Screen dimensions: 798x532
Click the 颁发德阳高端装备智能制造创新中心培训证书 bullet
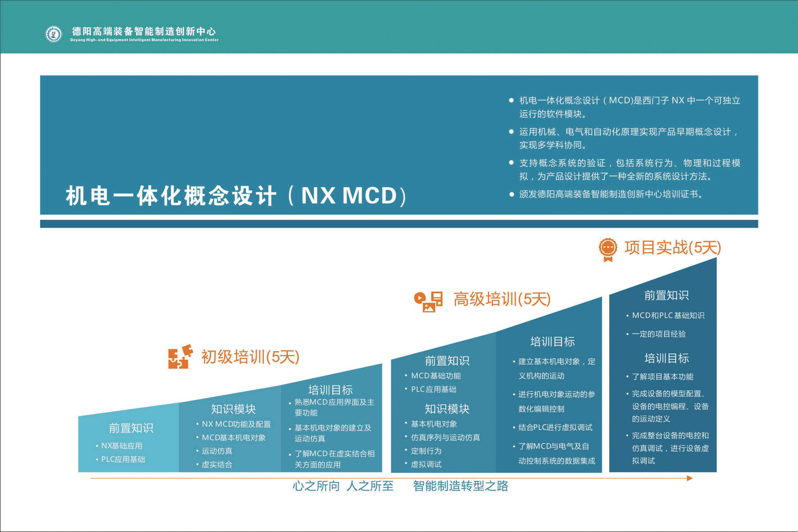click(x=611, y=194)
